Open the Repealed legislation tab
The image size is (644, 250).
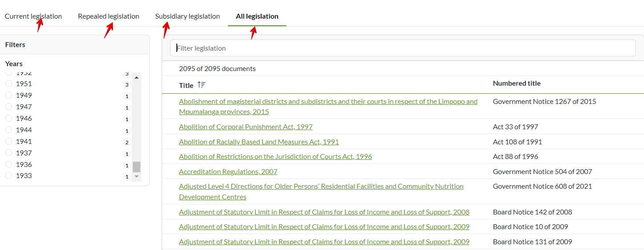(108, 16)
